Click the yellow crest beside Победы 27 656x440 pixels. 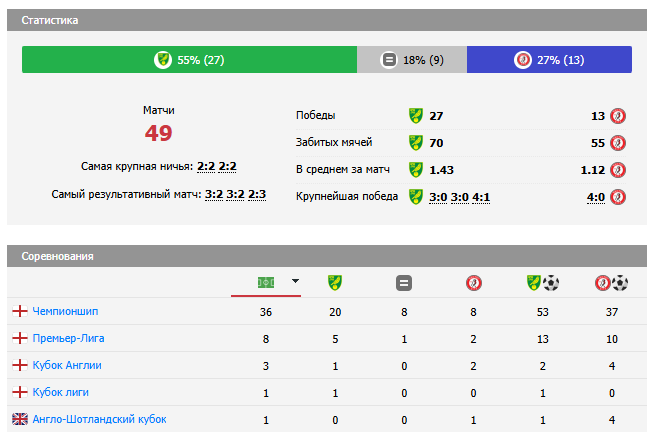pyautogui.click(x=416, y=115)
